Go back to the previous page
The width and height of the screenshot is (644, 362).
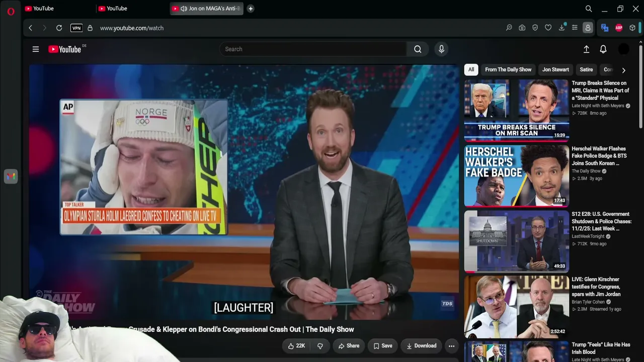(x=31, y=28)
